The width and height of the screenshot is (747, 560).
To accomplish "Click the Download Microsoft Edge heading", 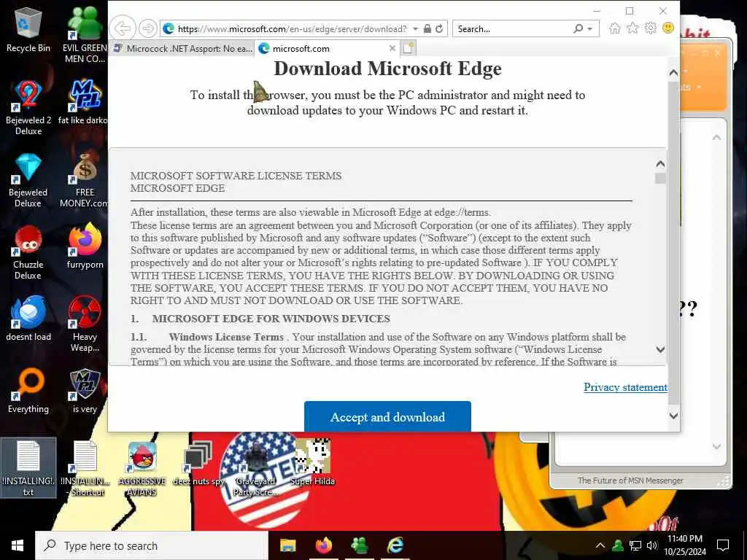I will (x=387, y=69).
